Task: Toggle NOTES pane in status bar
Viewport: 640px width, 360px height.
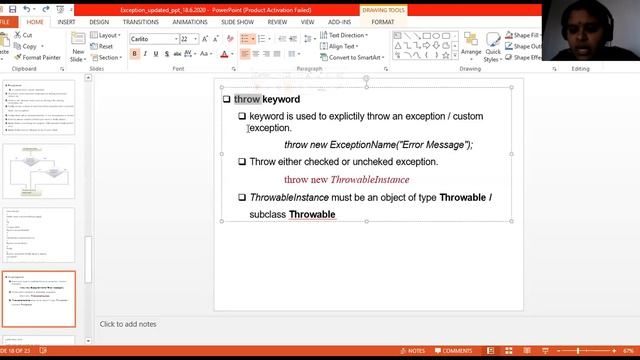Action: tap(413, 351)
